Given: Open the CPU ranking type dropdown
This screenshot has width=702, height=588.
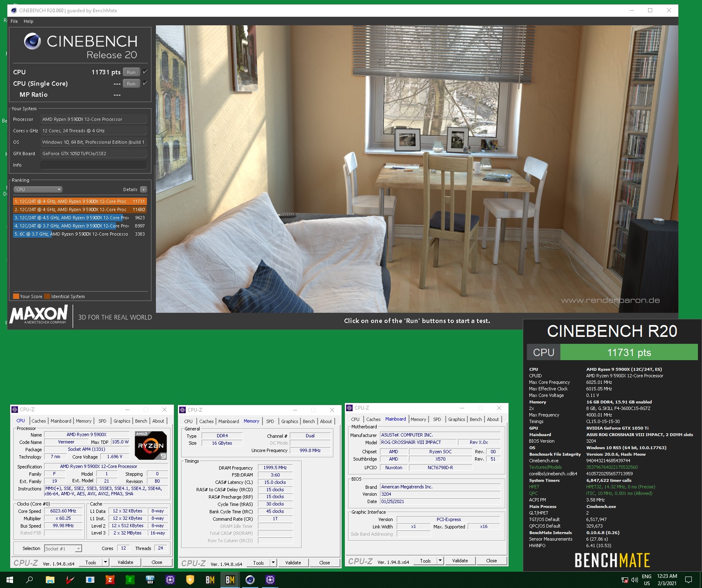Looking at the screenshot, I should (x=38, y=189).
